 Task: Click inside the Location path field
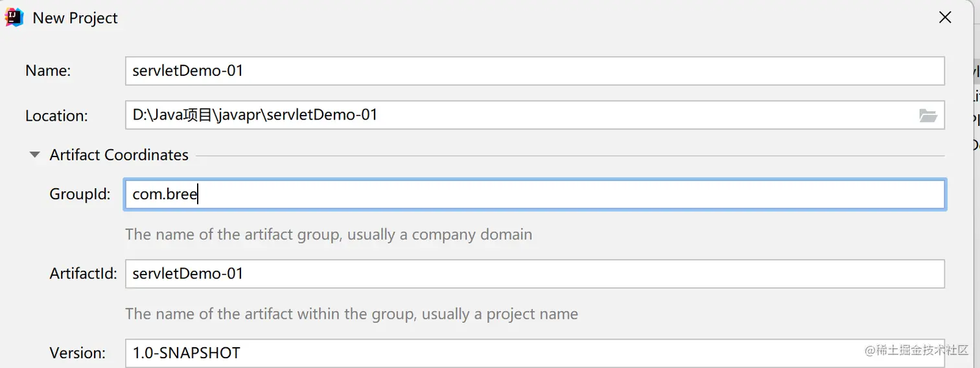[x=519, y=115]
